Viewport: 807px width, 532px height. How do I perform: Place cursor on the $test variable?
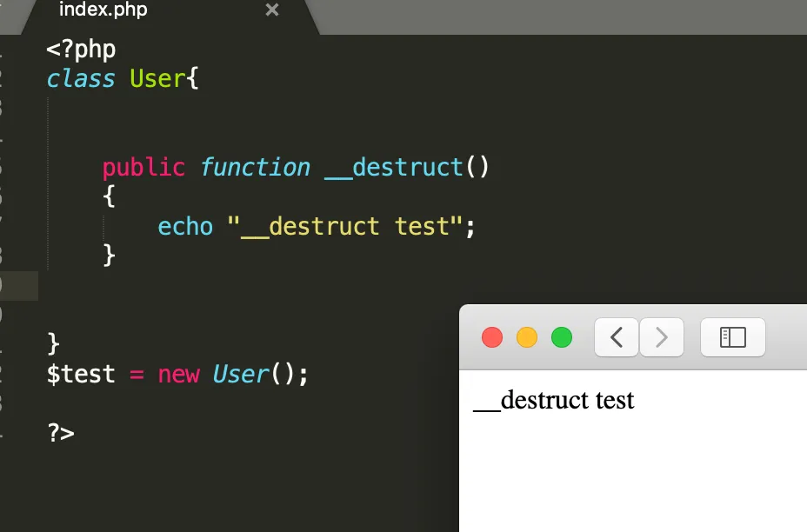[81, 374]
